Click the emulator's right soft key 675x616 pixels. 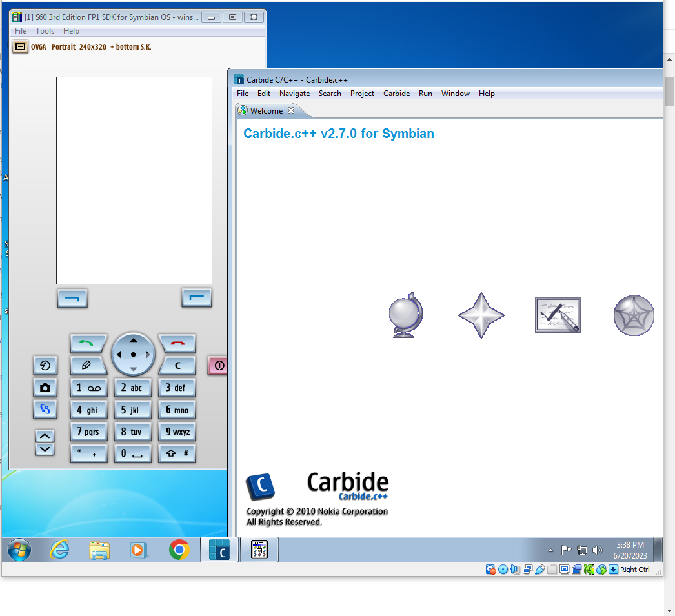[x=197, y=297]
